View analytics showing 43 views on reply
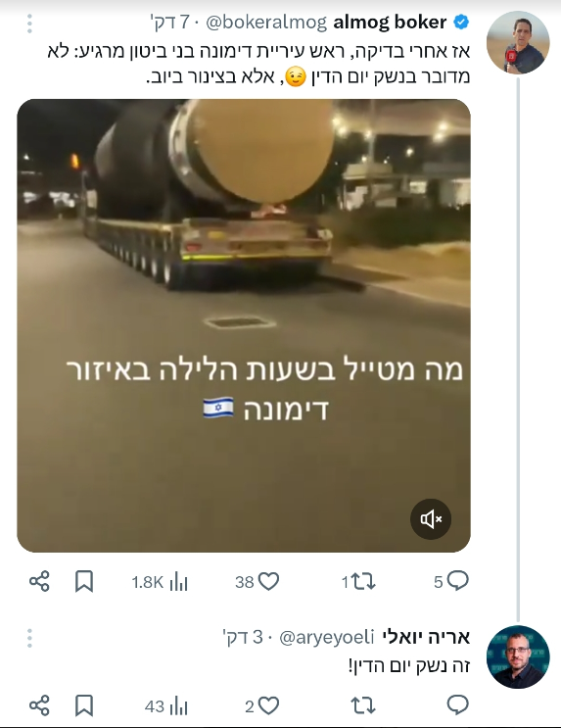The height and width of the screenshot is (728, 561). (x=166, y=706)
